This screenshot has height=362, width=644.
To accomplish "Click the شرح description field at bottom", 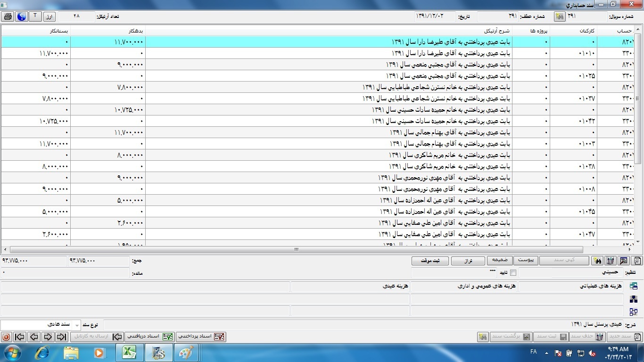I will [363, 325].
